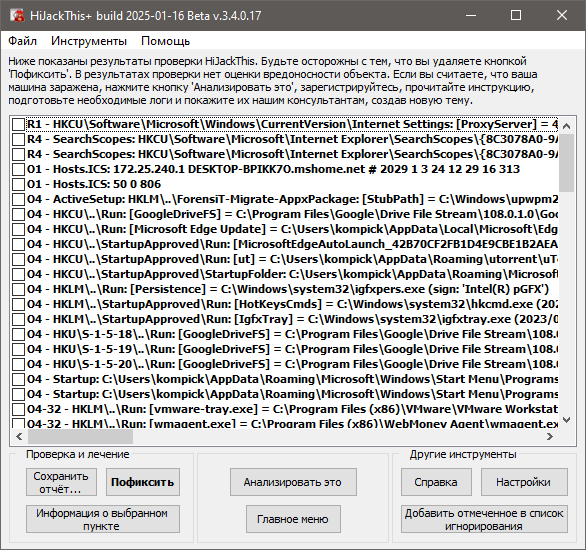Select the HKU S-1-5-19 GoogleDriveFS row text
586x550 pixels.
coord(292,349)
